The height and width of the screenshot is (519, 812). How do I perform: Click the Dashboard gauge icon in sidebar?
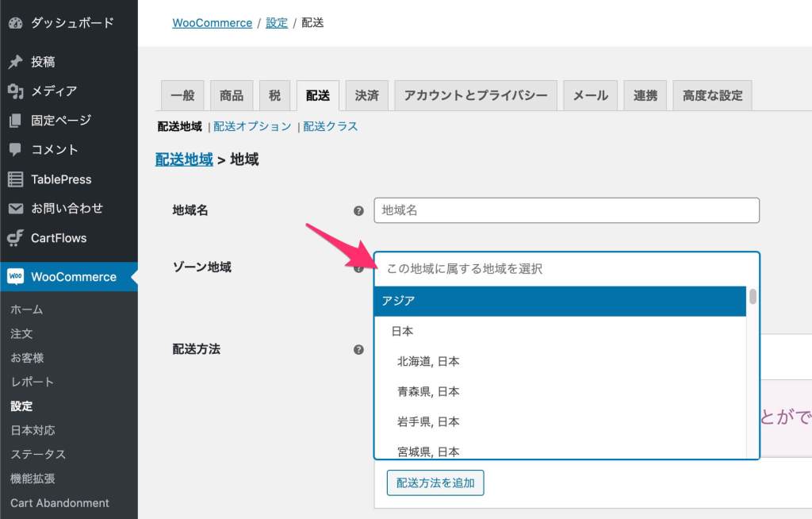[x=15, y=23]
